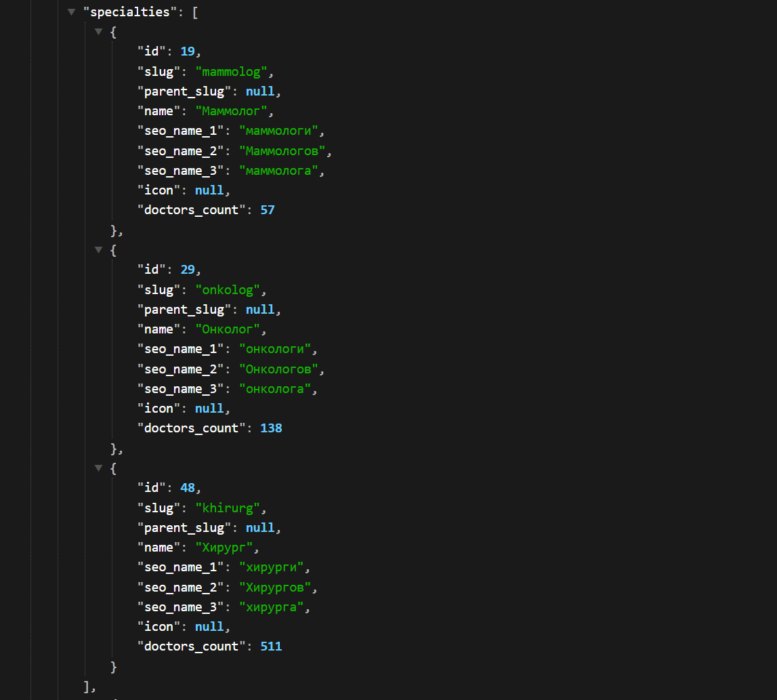Viewport: 777px width, 700px height.
Task: Click the name value "Маммолог"
Action: coord(231,111)
